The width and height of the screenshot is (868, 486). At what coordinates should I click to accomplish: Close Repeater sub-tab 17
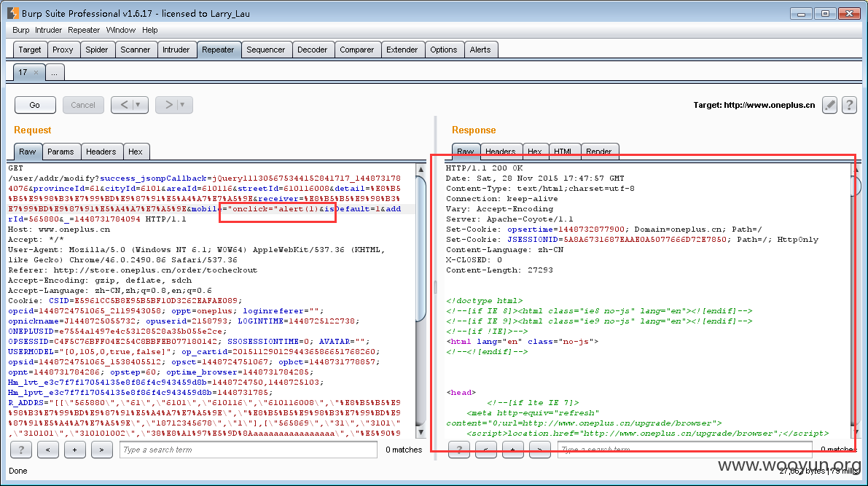click(x=36, y=73)
